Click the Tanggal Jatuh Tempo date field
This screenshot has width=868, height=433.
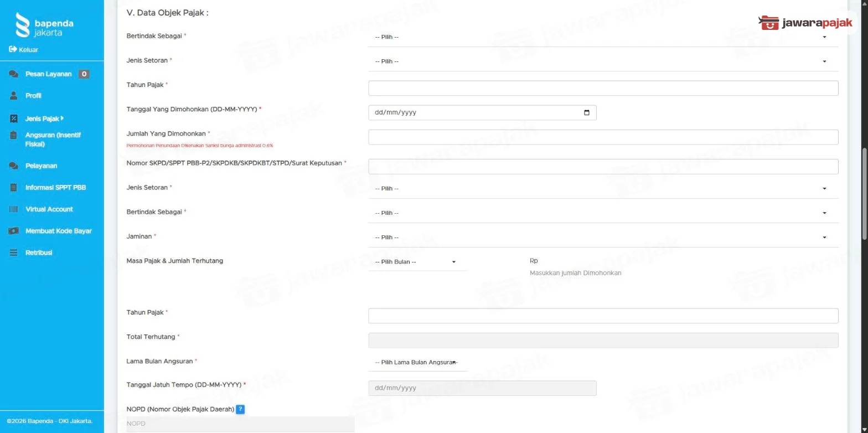click(482, 388)
